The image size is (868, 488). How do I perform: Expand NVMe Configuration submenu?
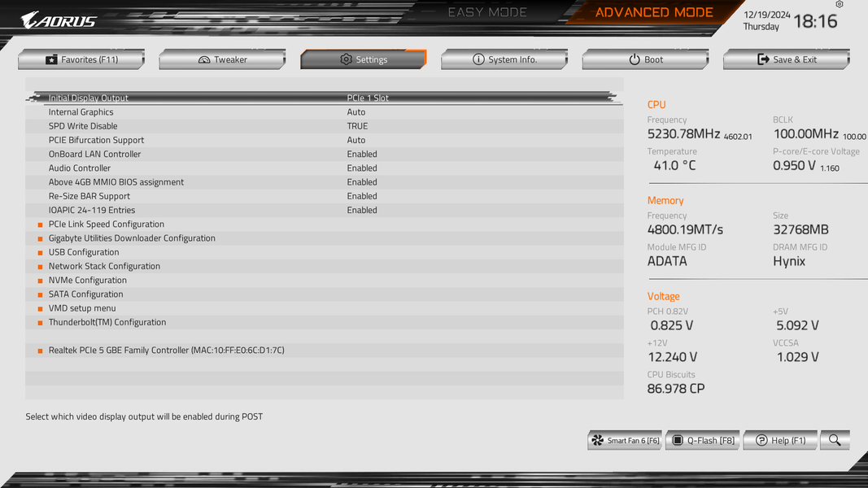(88, 280)
